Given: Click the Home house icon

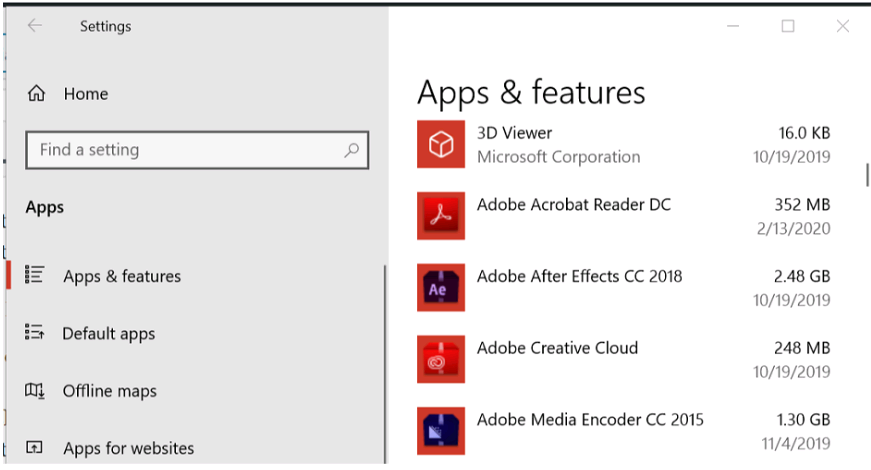Looking at the screenshot, I should click(37, 94).
